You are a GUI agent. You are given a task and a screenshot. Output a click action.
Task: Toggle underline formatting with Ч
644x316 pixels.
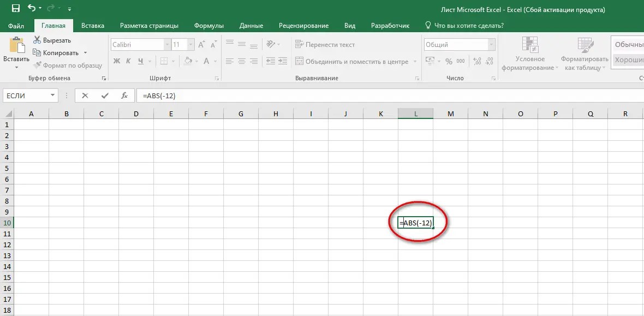tap(141, 61)
